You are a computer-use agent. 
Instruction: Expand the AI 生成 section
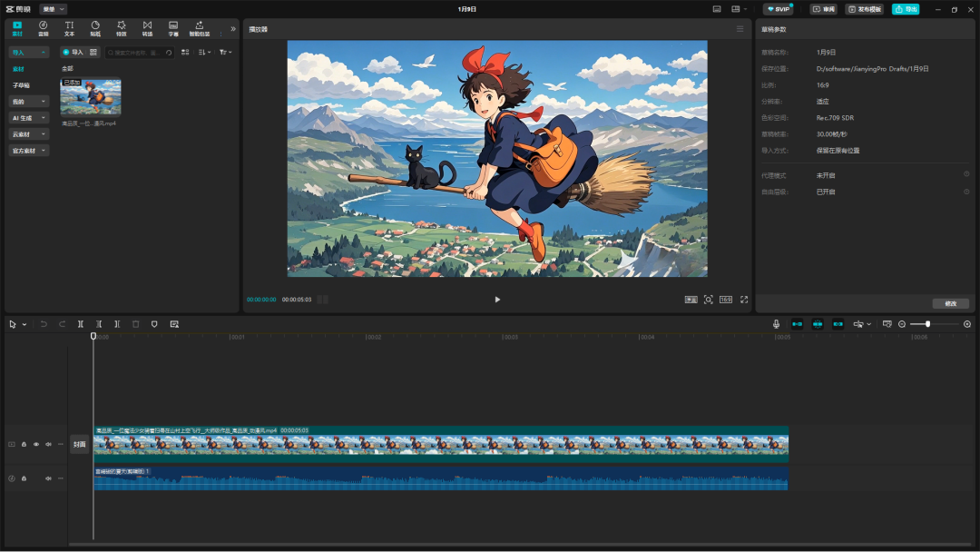click(x=28, y=118)
